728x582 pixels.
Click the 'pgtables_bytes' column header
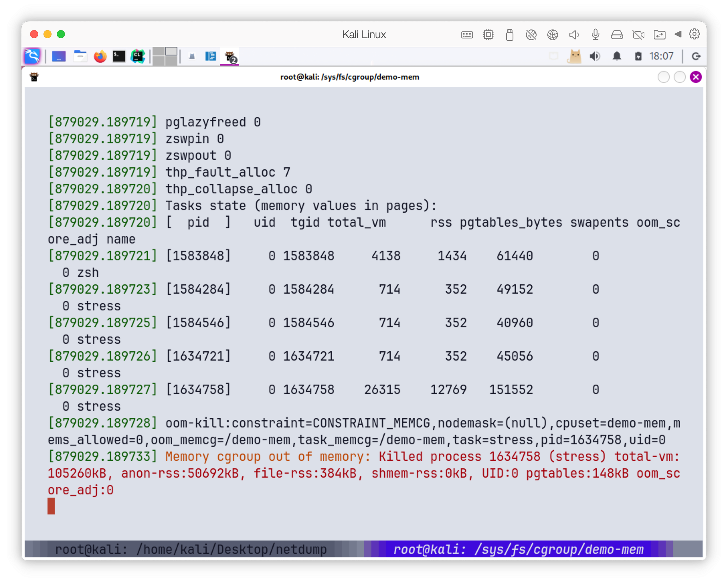[x=511, y=222]
